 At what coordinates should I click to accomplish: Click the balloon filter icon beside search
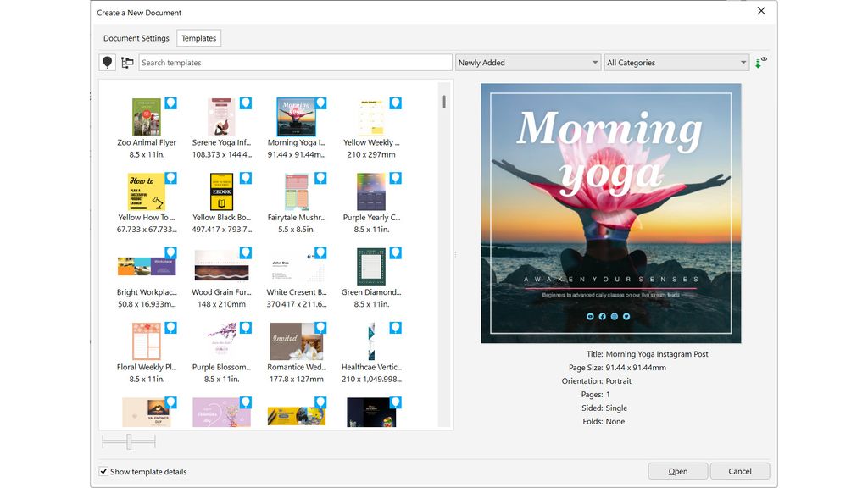coord(105,62)
